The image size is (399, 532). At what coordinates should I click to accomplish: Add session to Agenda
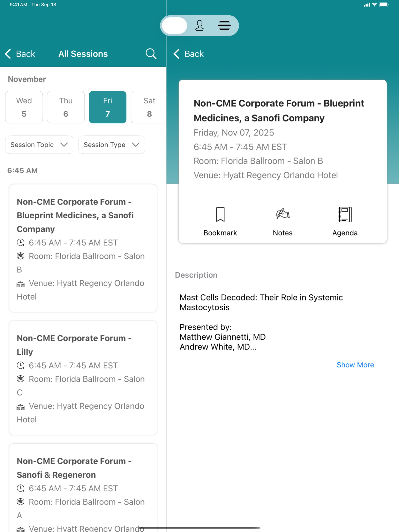click(x=345, y=222)
